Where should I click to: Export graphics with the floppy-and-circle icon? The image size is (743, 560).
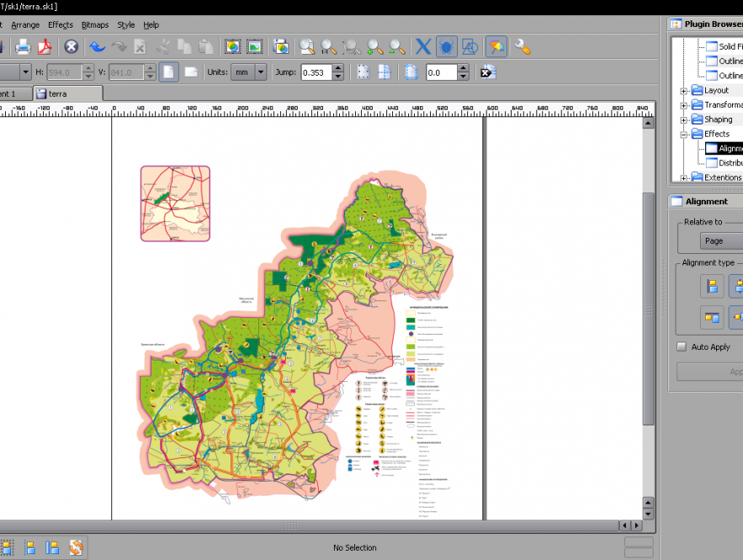pos(280,47)
